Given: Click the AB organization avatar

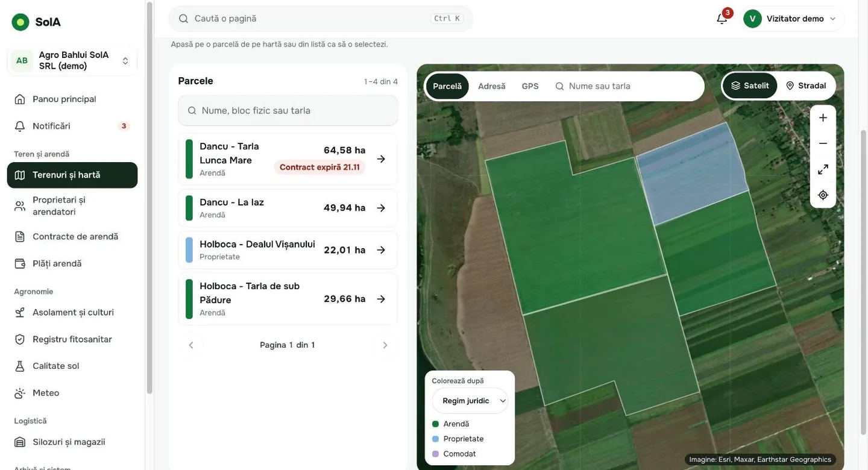Looking at the screenshot, I should 22,61.
